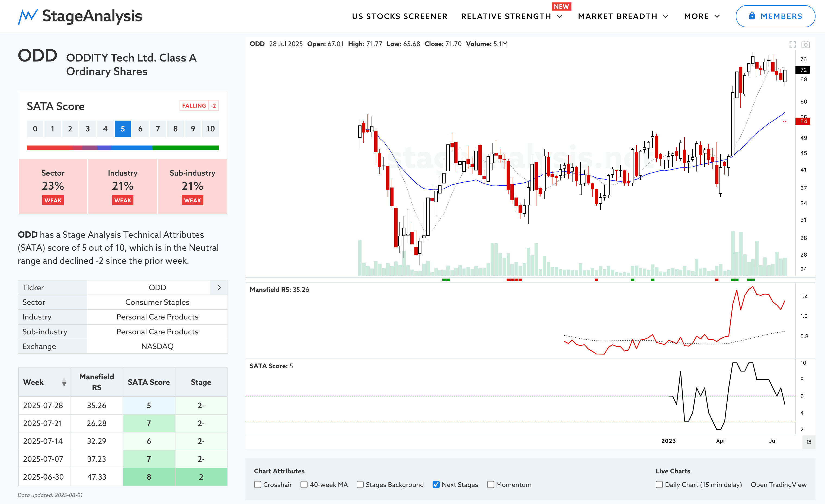The height and width of the screenshot is (504, 825).
Task: Click the FALLING -2 badge
Action: click(199, 106)
